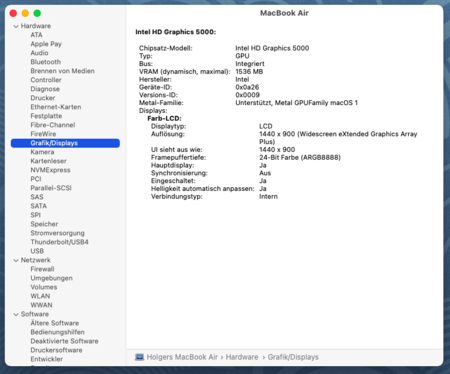Select Deaktivierte Software
Viewport: 450px width, 374px height.
(x=64, y=341)
